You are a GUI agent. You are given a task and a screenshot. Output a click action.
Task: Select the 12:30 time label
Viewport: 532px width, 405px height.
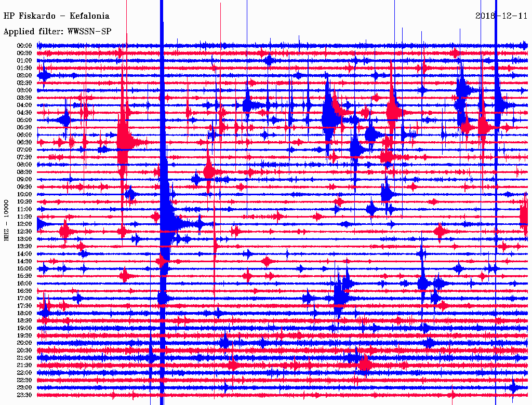(x=24, y=232)
